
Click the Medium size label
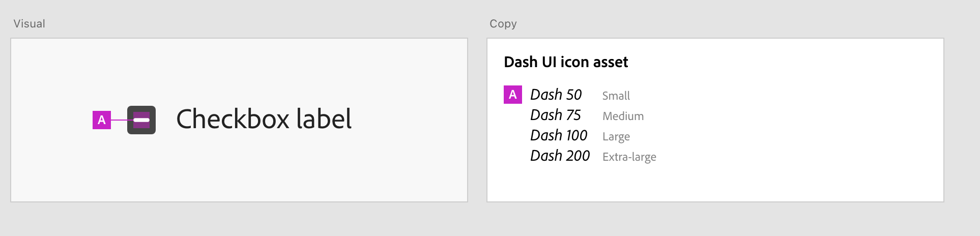click(x=623, y=116)
